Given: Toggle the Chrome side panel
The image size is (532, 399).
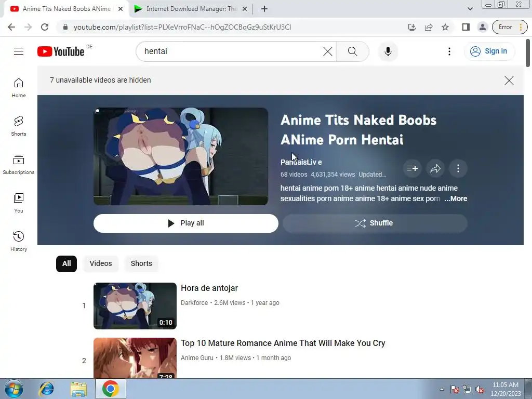Looking at the screenshot, I should click(x=466, y=27).
